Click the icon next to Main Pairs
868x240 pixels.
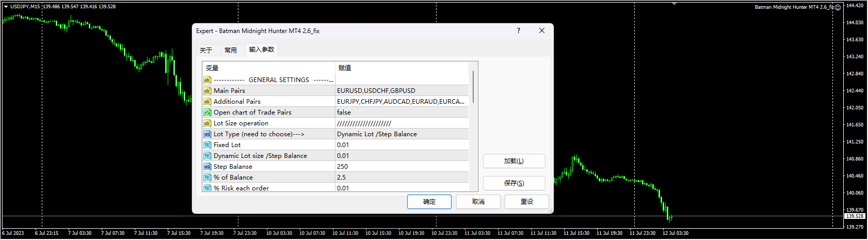(x=207, y=91)
